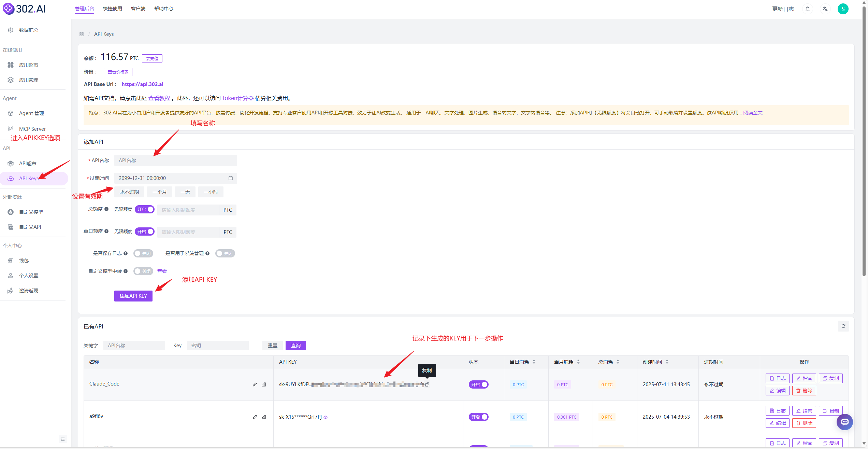Viewport: 868px width, 449px height.
Task: Click 去充值 recharge button
Action: coord(152,58)
